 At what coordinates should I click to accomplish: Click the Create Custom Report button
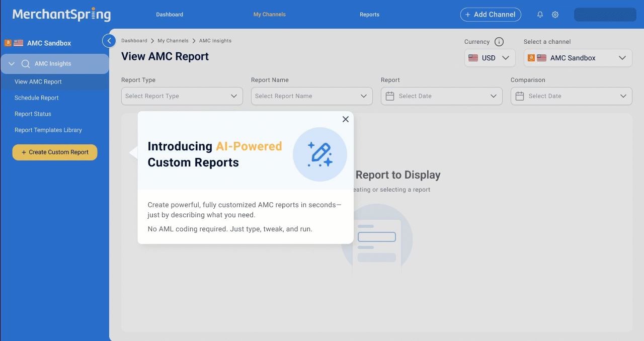[x=54, y=152]
